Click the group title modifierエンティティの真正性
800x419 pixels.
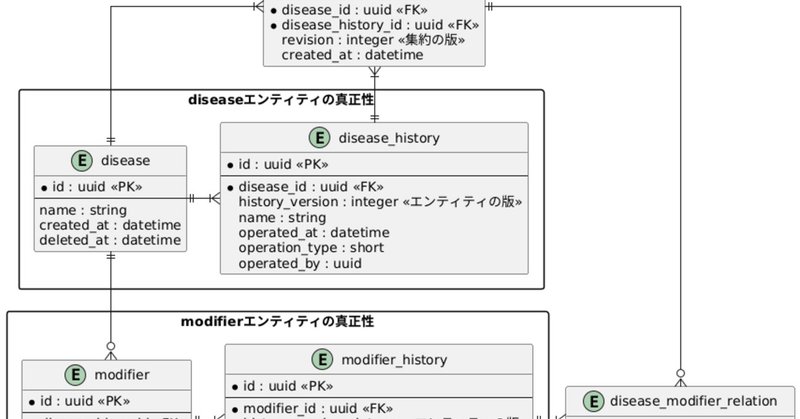tap(278, 322)
